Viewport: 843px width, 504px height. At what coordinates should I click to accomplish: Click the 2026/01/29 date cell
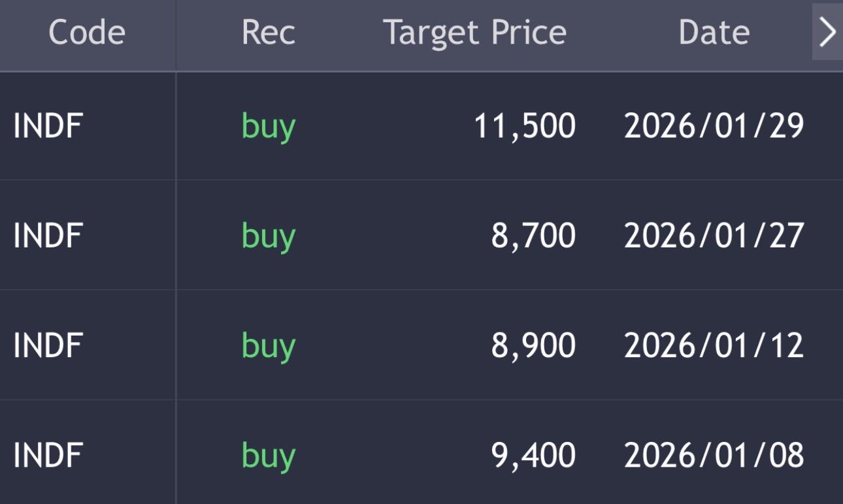click(x=714, y=126)
